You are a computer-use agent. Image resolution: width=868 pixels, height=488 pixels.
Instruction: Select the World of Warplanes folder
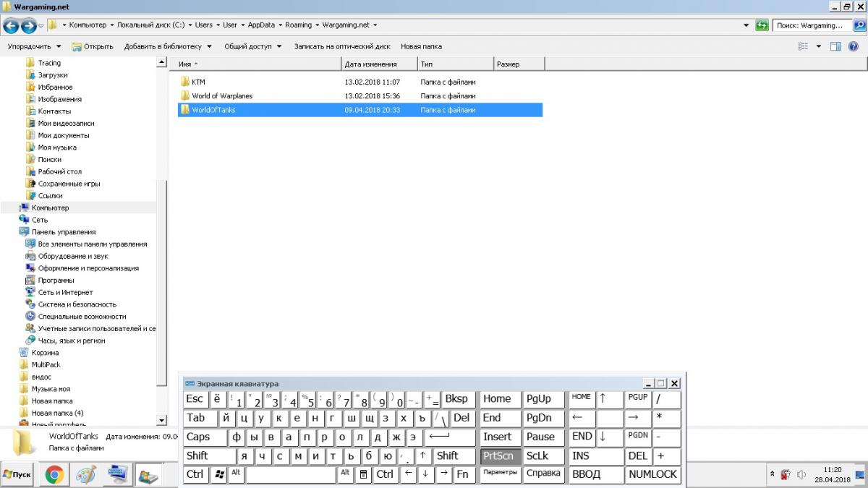coord(221,95)
